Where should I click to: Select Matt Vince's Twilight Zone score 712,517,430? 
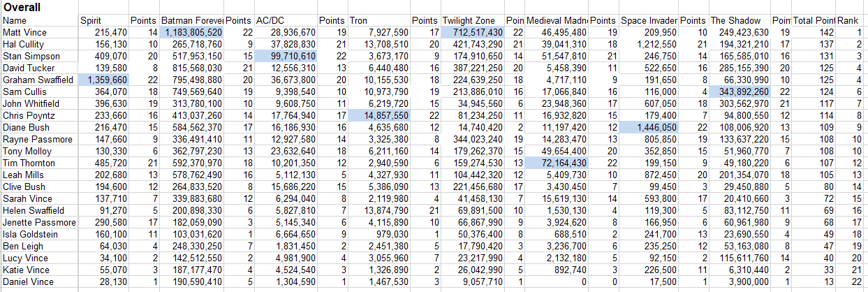(x=473, y=33)
